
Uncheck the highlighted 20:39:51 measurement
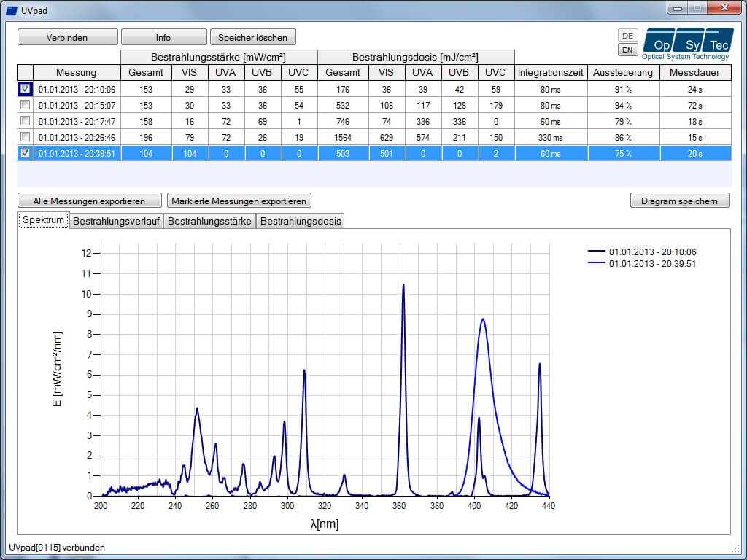coord(25,152)
